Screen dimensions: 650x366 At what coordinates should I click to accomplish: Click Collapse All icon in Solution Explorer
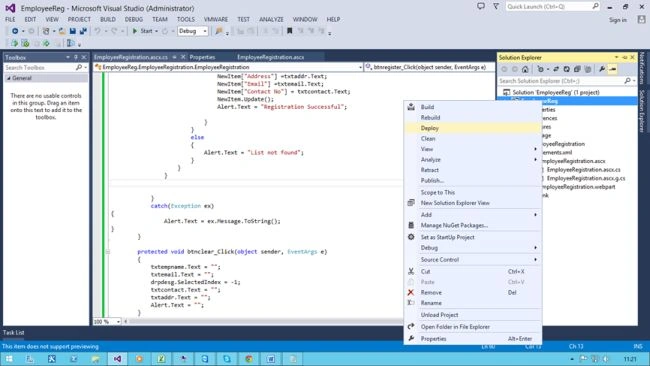[577, 69]
